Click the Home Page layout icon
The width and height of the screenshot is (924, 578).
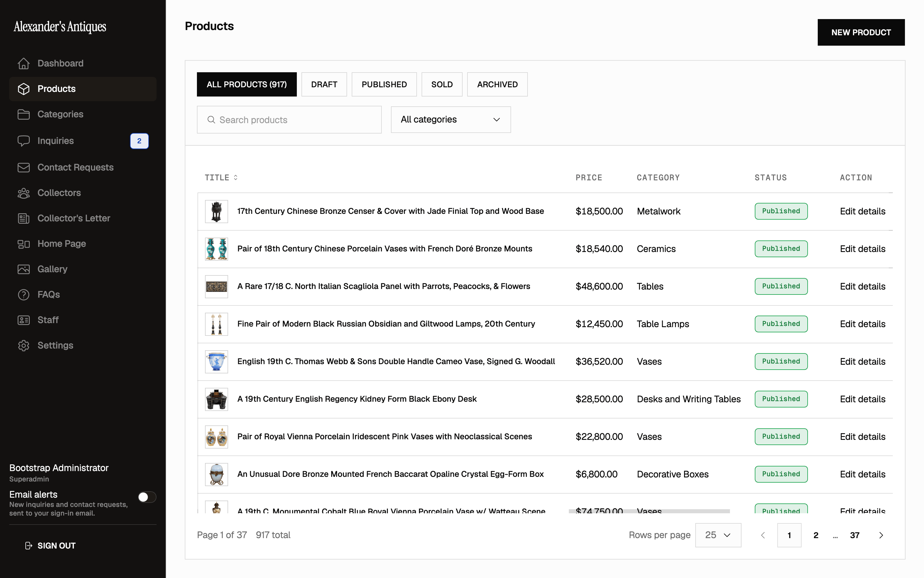click(24, 244)
